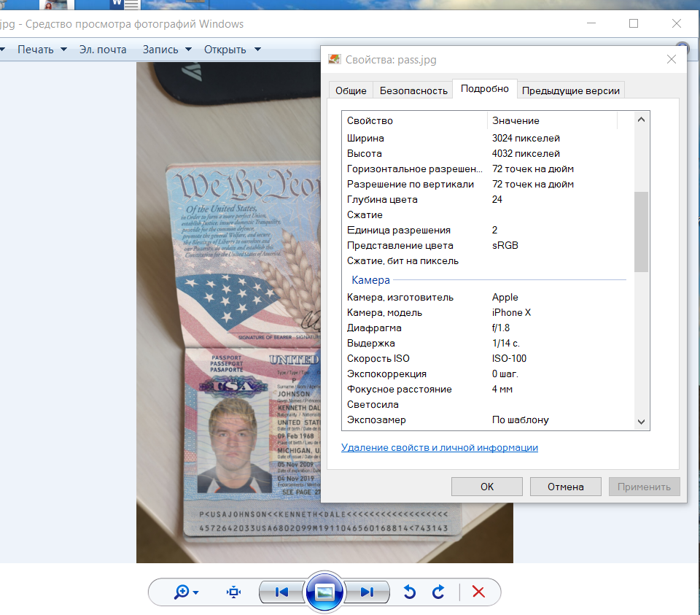Select the Предыдущие версии tab
The height and width of the screenshot is (615, 700).
(x=571, y=90)
